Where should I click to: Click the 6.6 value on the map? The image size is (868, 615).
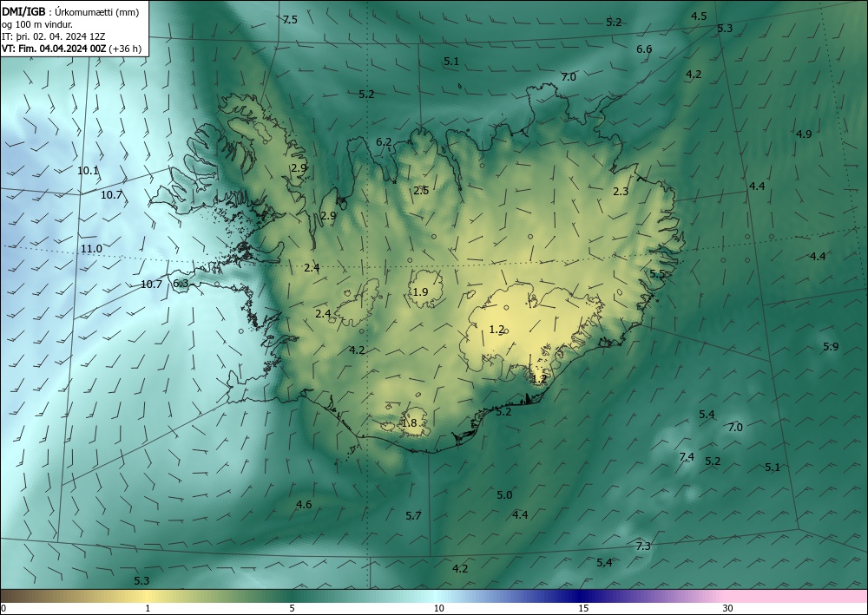pos(644,49)
